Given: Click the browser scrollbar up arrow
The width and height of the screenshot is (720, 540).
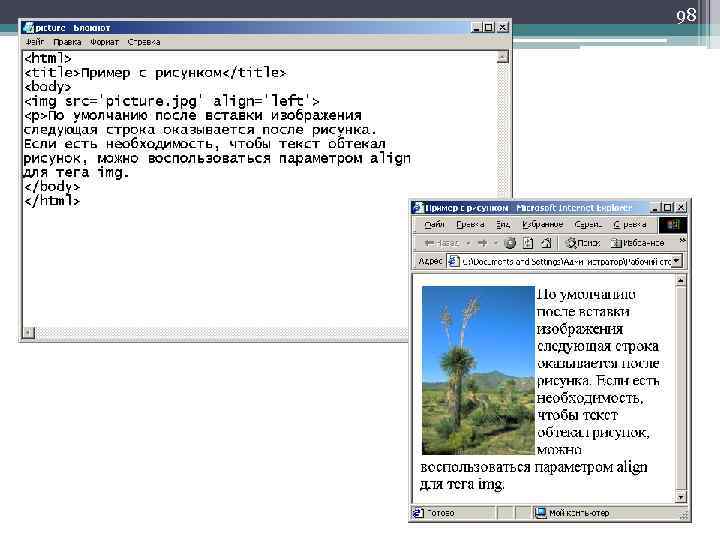Looking at the screenshot, I should coord(681,280).
